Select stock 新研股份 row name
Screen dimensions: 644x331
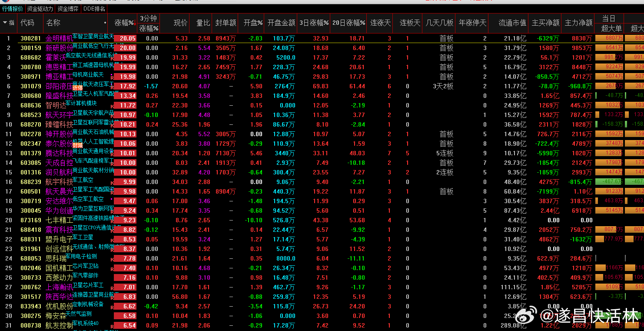coord(59,48)
